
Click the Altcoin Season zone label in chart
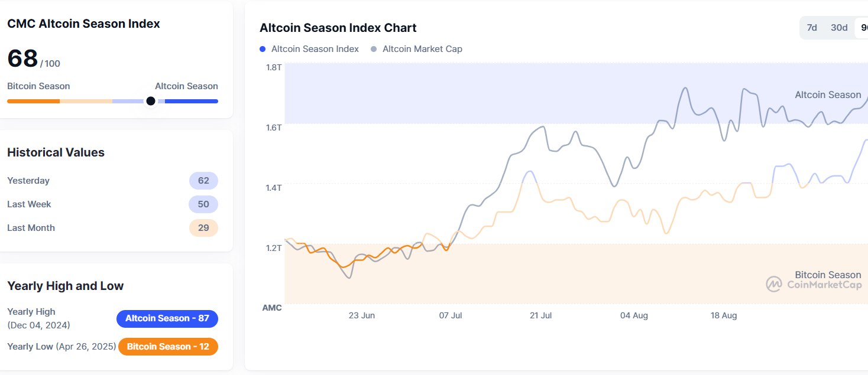tap(828, 94)
